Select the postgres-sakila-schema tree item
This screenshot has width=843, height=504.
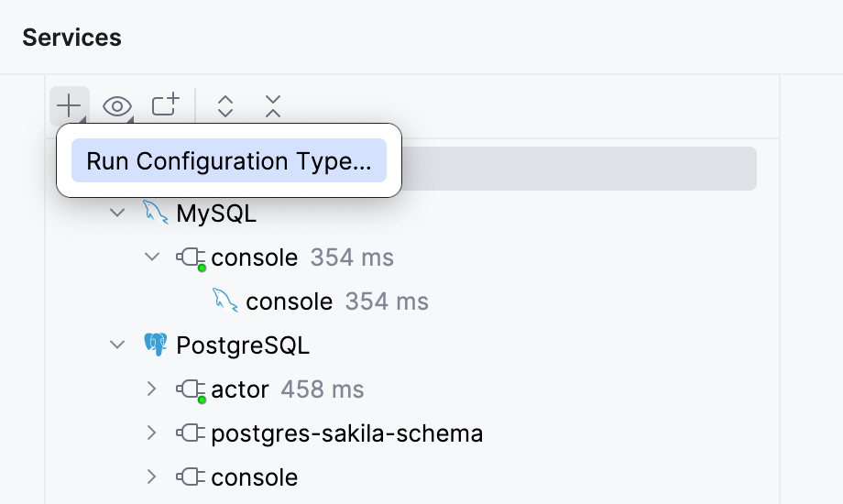click(346, 433)
